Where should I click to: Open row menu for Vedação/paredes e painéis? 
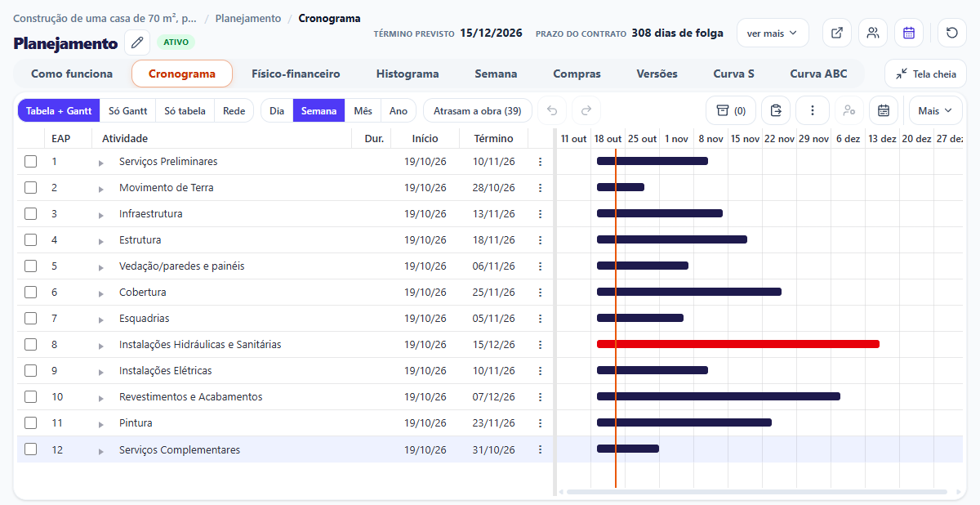tap(540, 266)
